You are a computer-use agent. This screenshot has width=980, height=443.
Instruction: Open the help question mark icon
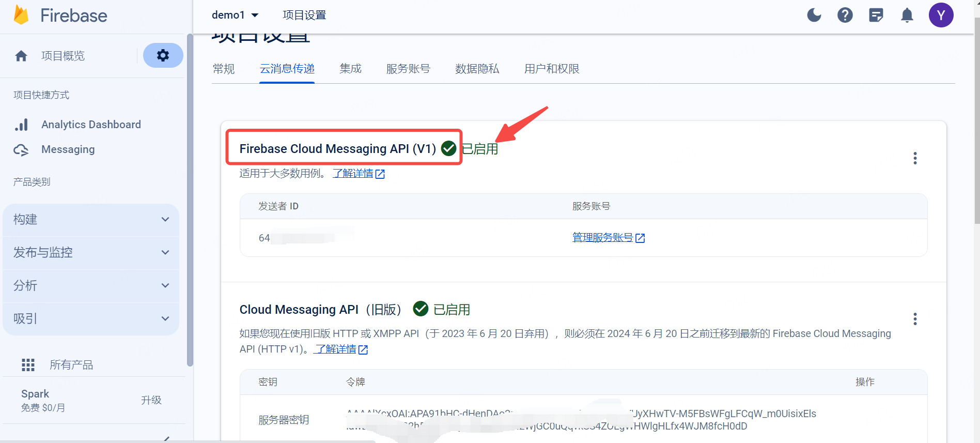click(845, 15)
